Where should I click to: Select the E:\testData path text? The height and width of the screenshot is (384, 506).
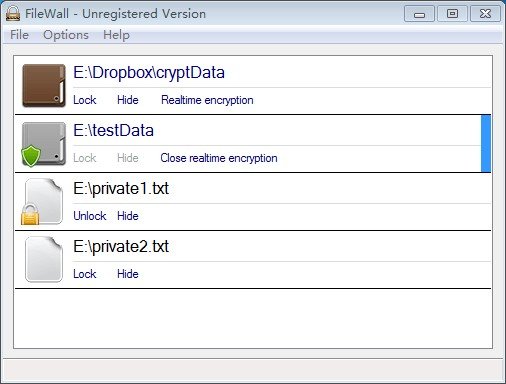(113, 130)
